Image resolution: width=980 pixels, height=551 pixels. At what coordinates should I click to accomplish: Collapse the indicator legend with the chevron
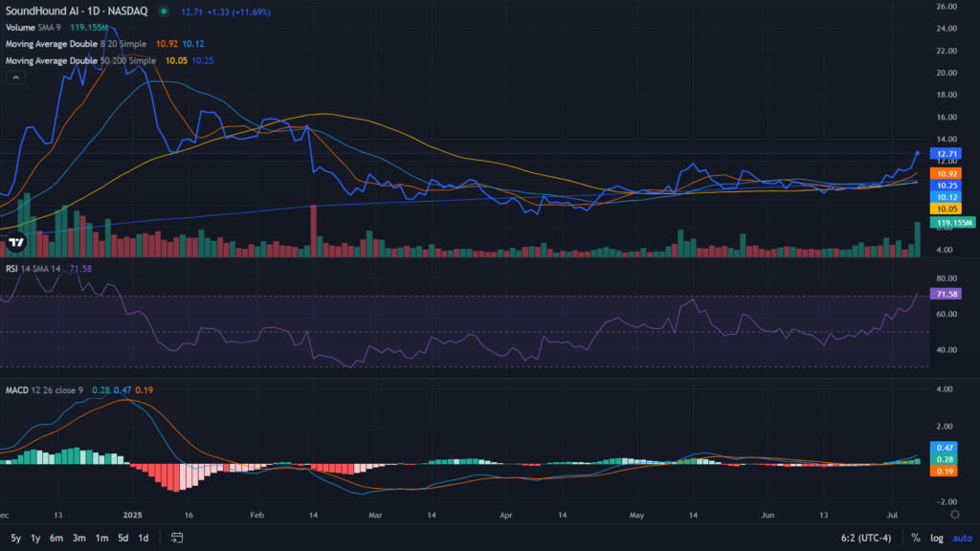point(15,77)
